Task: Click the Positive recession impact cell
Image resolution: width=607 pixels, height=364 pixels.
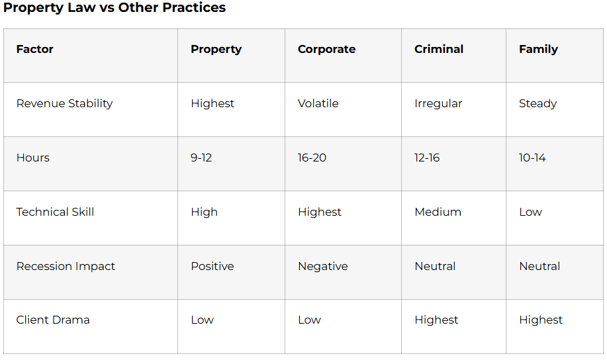Action: [x=212, y=266]
